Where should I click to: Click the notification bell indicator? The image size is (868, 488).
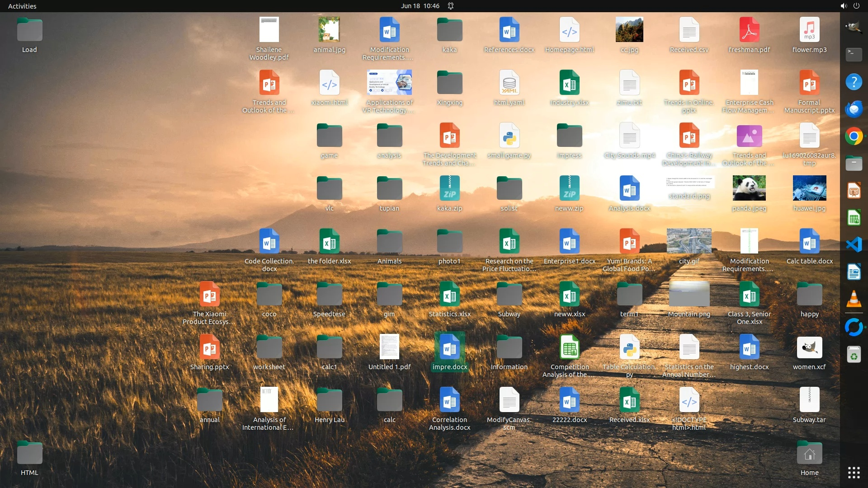pos(451,6)
